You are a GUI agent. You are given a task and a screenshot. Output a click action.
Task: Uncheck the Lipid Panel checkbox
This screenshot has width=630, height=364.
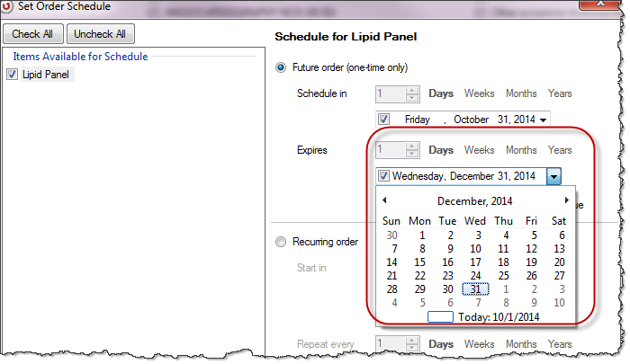[x=12, y=75]
